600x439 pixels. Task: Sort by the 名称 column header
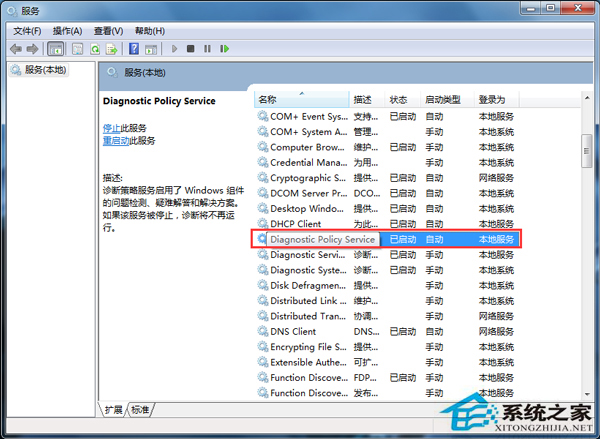(302, 100)
